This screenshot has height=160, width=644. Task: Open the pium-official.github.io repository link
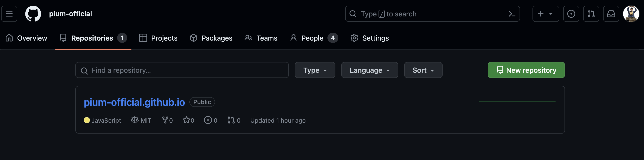click(134, 102)
